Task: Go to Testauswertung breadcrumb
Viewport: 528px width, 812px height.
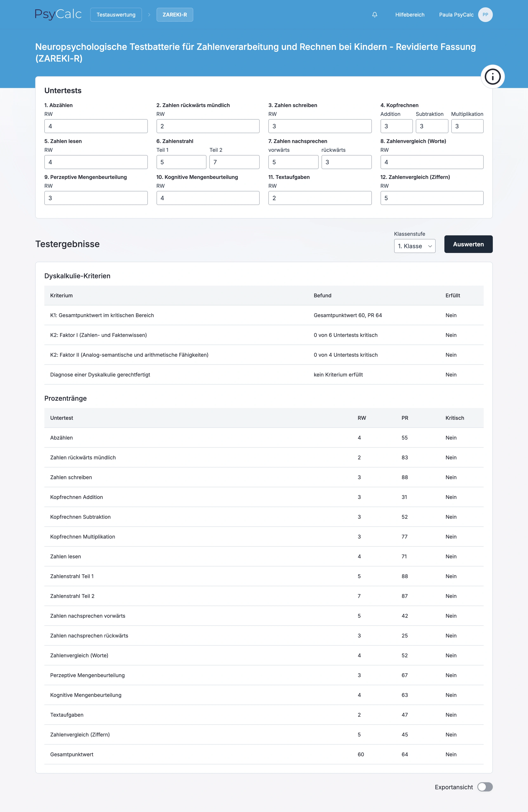Action: pos(116,15)
